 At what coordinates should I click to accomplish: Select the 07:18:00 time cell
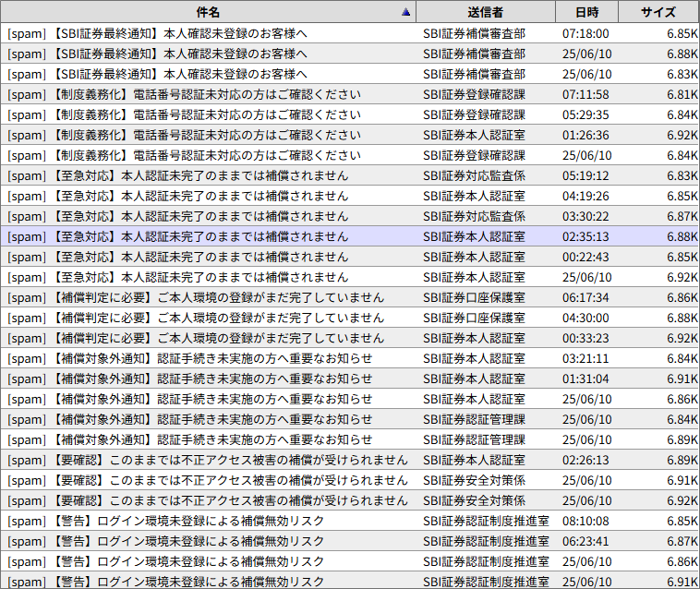click(585, 34)
